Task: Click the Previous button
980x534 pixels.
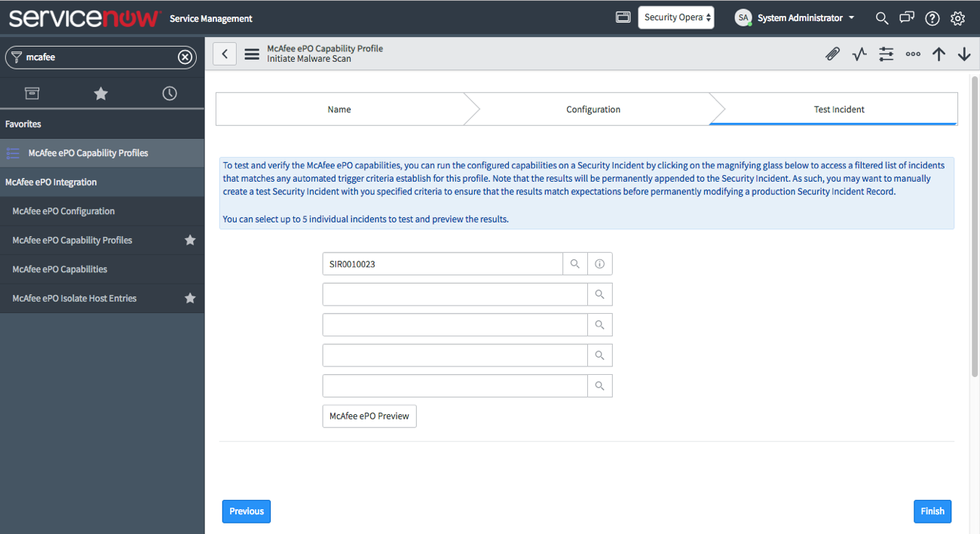Action: point(247,511)
